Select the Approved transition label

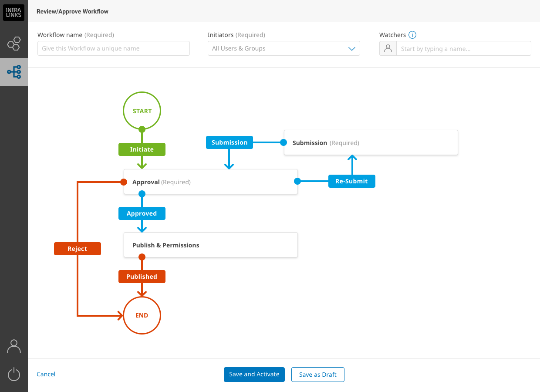click(142, 213)
